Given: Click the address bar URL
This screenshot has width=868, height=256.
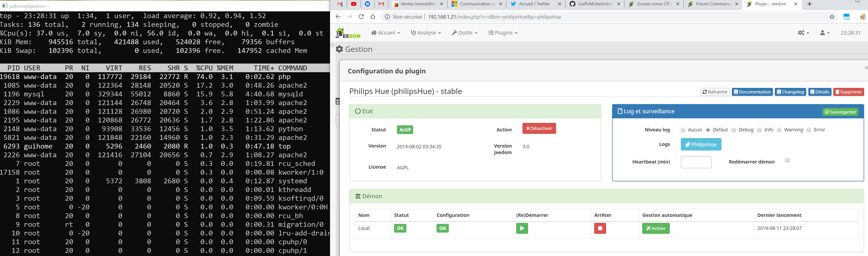Looking at the screenshot, I should coord(494,17).
